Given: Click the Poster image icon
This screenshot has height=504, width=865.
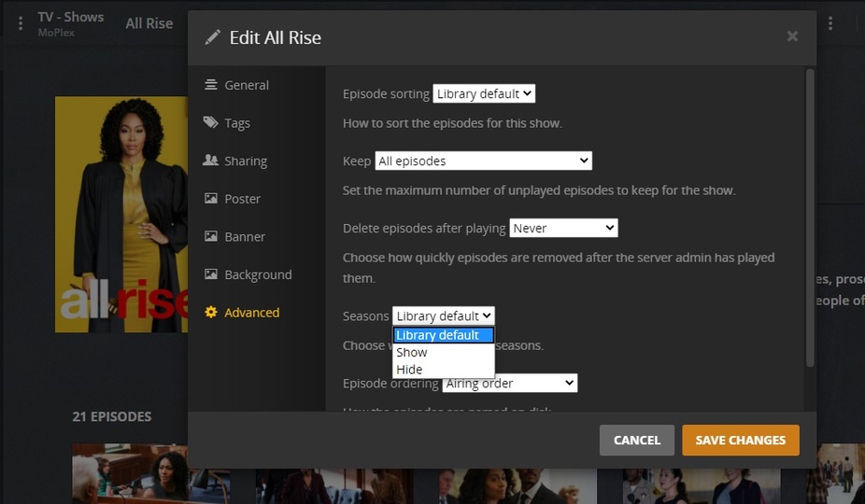Looking at the screenshot, I should coord(211,198).
